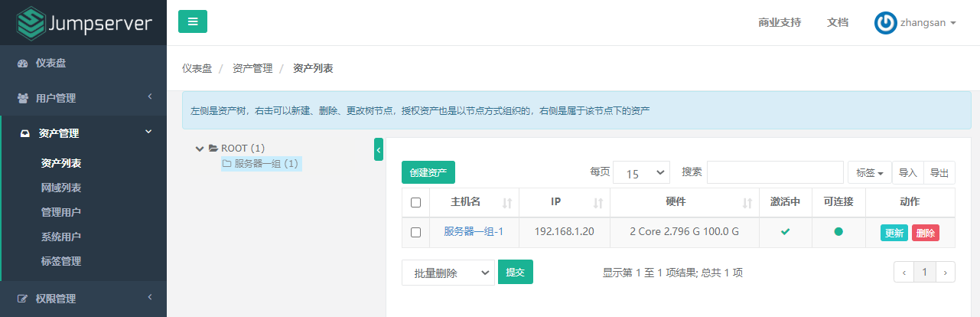The height and width of the screenshot is (317, 980).
Task: Click the zhangsan user avatar icon
Action: pos(885,23)
